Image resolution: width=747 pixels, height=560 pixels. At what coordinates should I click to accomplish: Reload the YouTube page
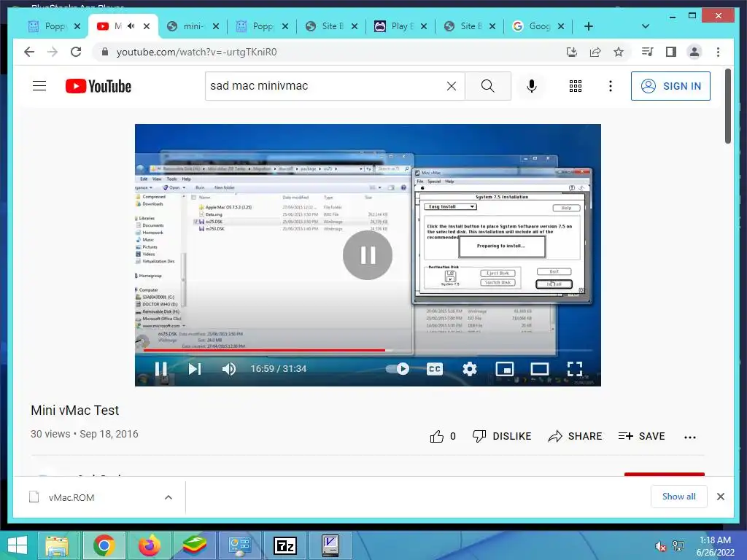[x=76, y=52]
